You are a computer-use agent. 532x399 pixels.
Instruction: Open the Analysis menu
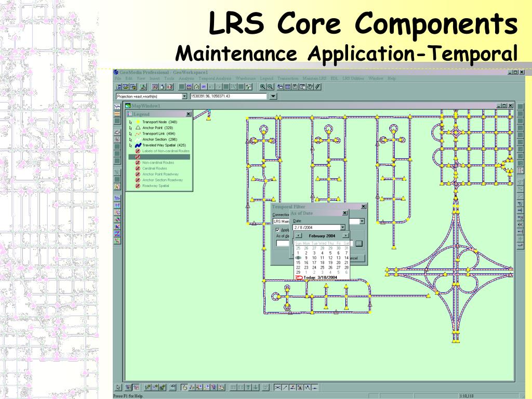[x=187, y=78]
